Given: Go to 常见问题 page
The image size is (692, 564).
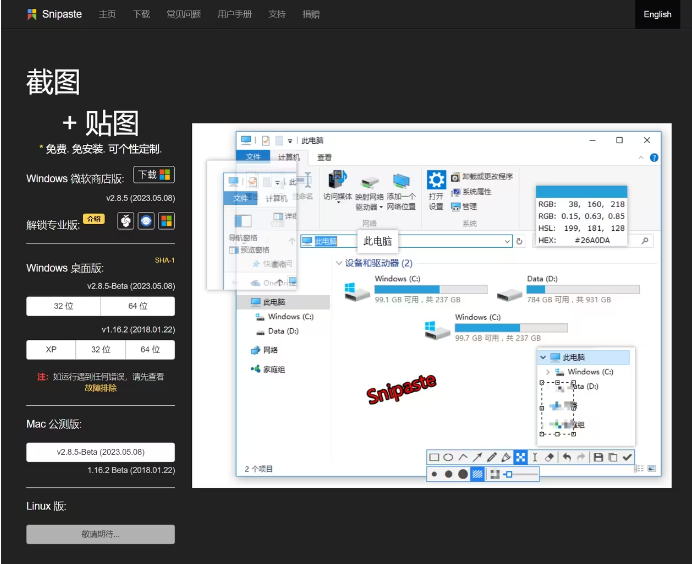Looking at the screenshot, I should [x=184, y=14].
